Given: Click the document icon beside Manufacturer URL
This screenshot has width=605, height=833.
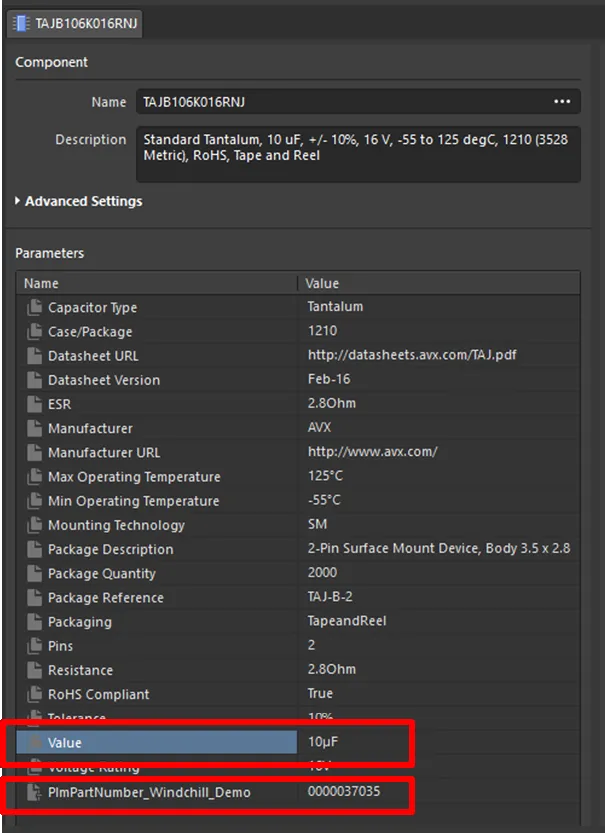Looking at the screenshot, I should pyautogui.click(x=35, y=452).
